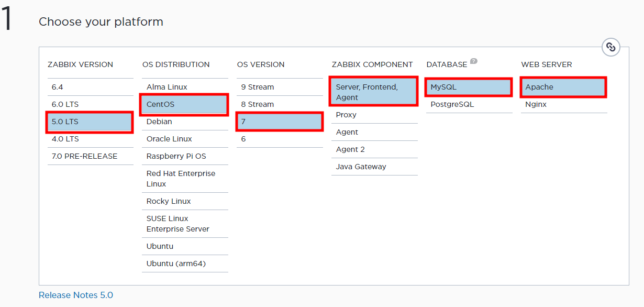Pick Ubuntu distribution option

click(x=185, y=246)
